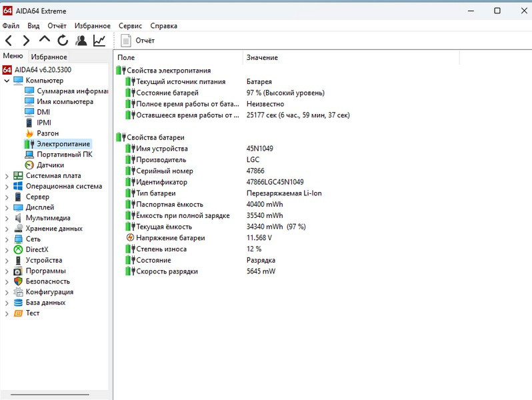Expand the Хранение данных node

pos(7,229)
